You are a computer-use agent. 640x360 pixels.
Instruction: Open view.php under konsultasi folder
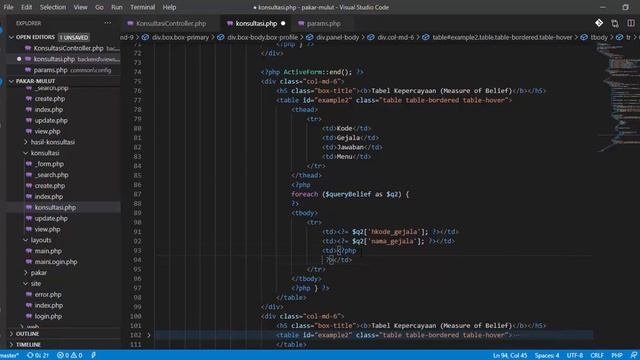[x=47, y=229]
